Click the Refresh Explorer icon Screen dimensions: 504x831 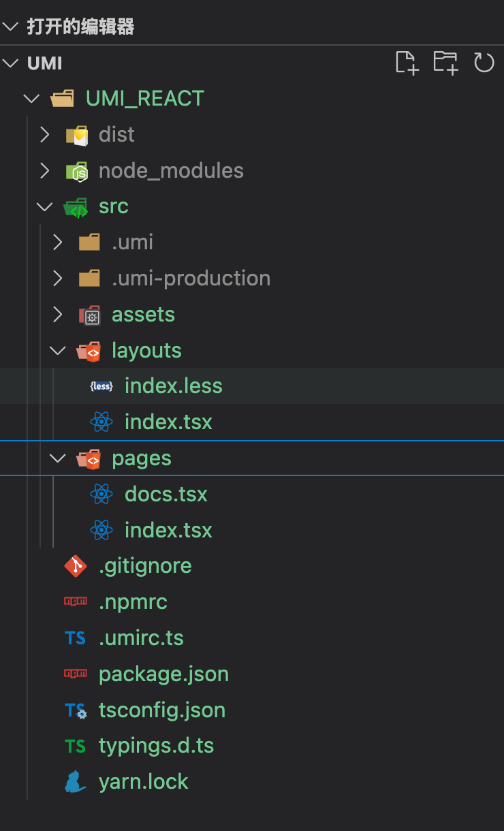[x=484, y=63]
